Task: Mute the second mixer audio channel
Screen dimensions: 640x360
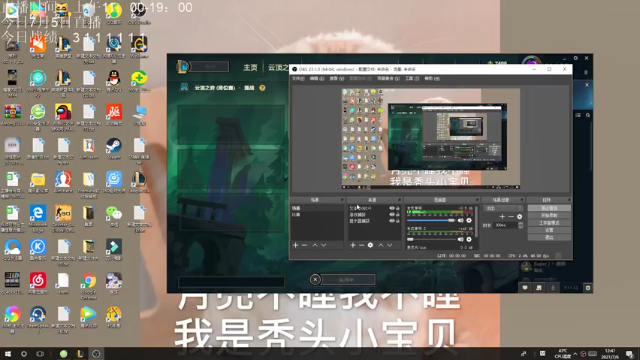Action: point(460,239)
